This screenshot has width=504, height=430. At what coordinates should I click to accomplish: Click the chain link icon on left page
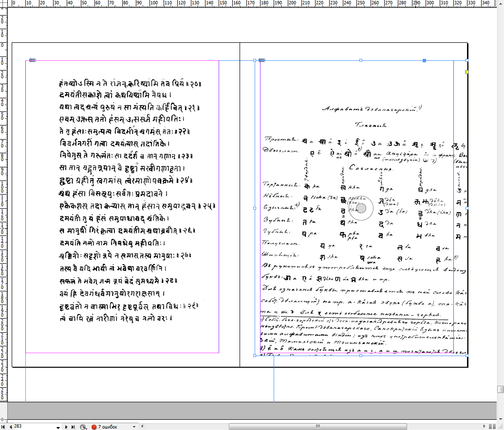click(x=33, y=60)
